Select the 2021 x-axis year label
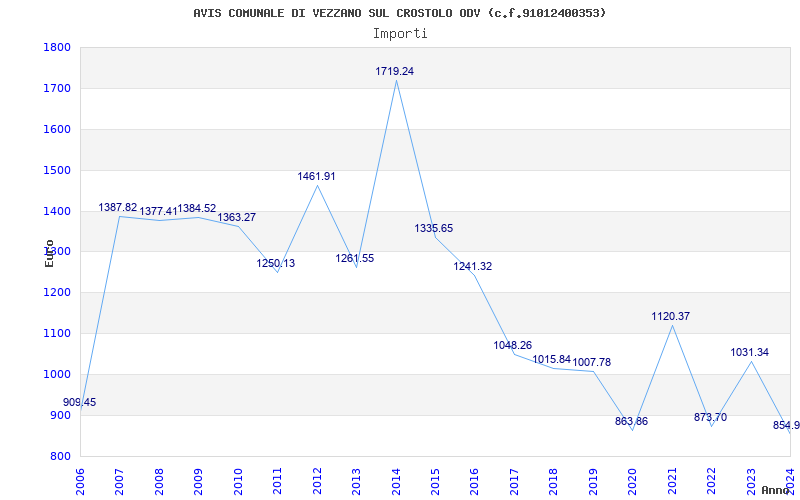Image resolution: width=800 pixels, height=500 pixels. (x=672, y=482)
